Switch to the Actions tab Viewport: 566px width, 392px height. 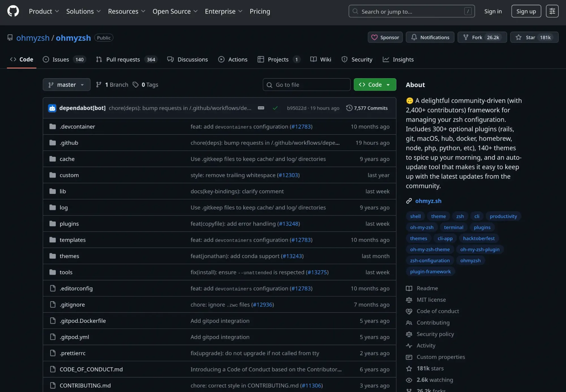(x=233, y=59)
